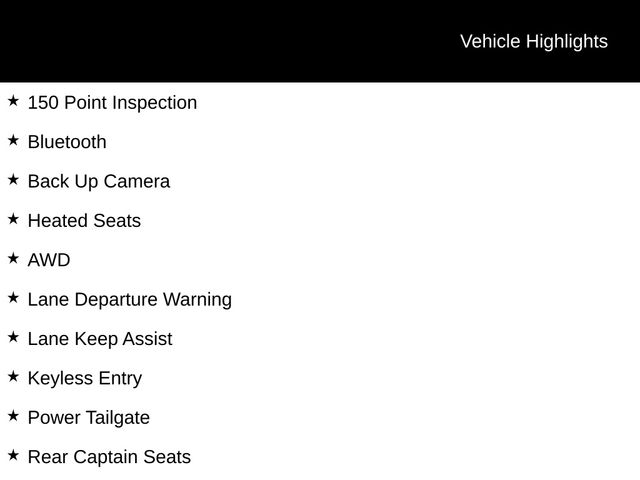Click the star beside Lane Departure Warning

click(x=13, y=298)
